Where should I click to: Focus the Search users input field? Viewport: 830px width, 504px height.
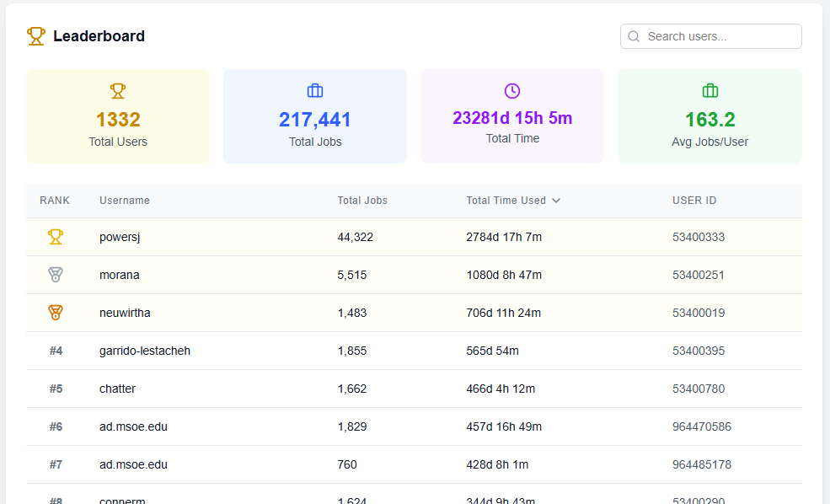(720, 36)
